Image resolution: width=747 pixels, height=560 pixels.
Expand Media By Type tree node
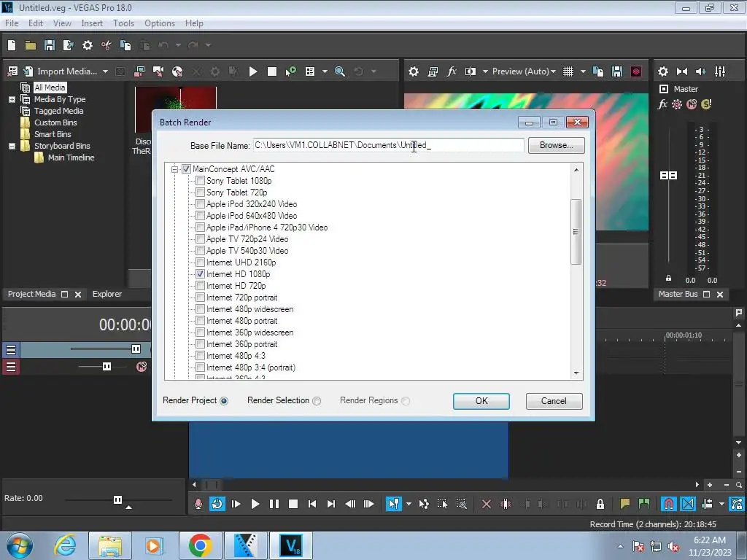coord(12,99)
